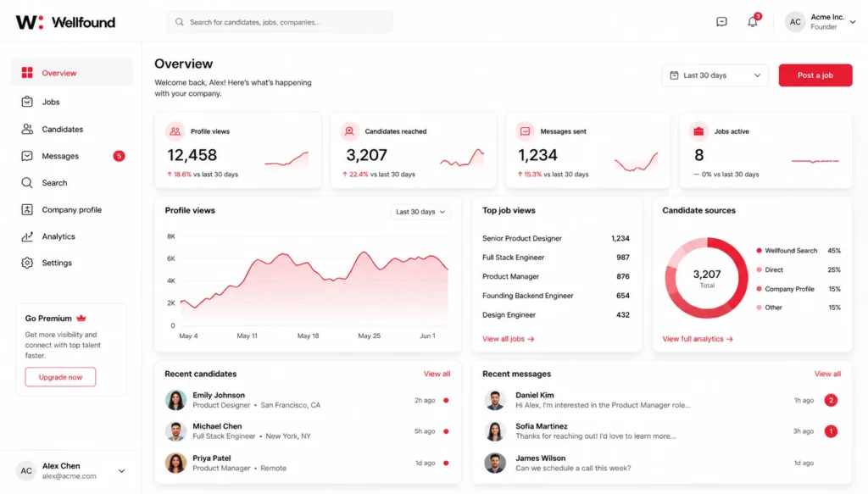This screenshot has width=868, height=494.
Task: Select Senior Product Designer job row
Action: [x=556, y=238]
